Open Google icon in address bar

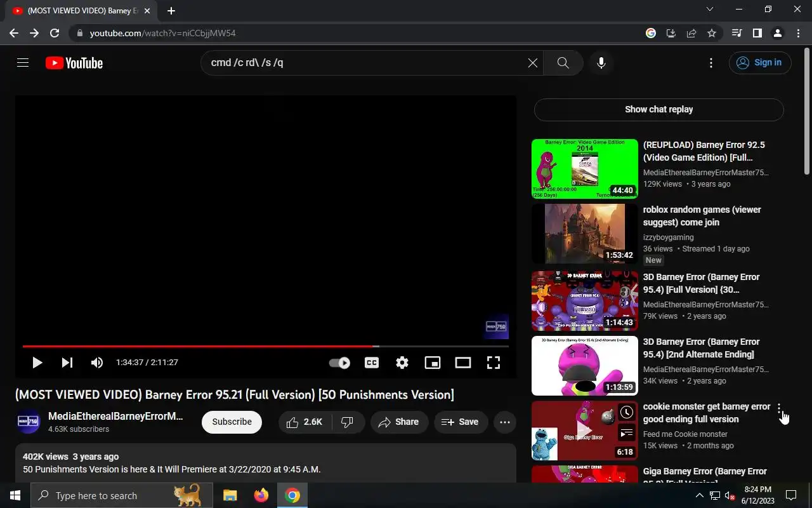[651, 33]
